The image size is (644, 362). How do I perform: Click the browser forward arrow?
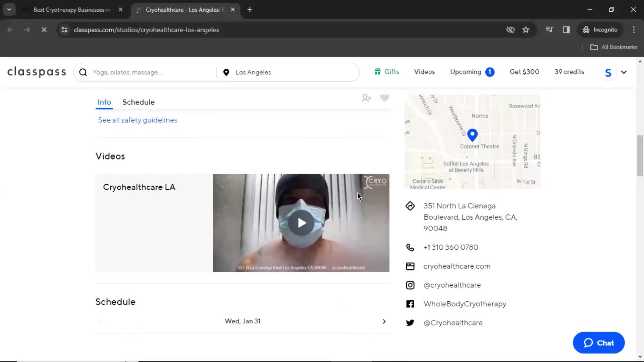[x=27, y=30]
